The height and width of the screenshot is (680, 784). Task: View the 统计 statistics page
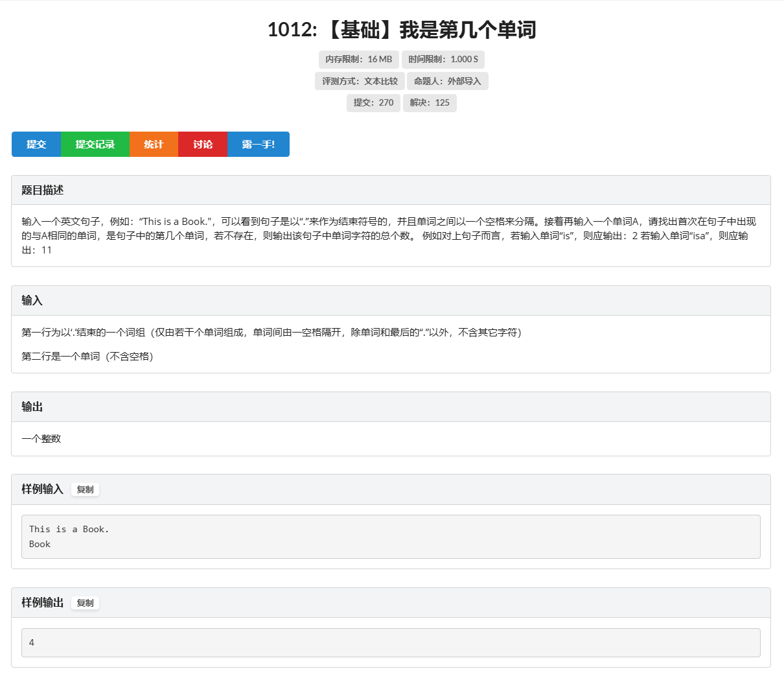[154, 144]
